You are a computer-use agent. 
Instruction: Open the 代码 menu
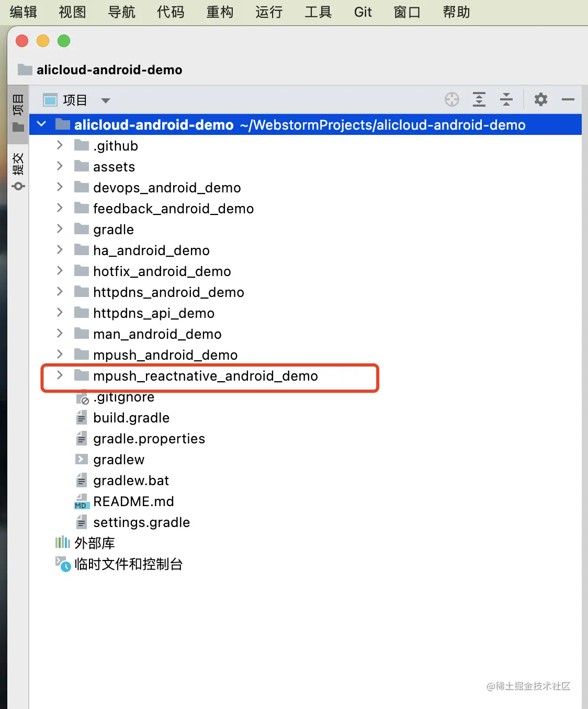click(171, 12)
